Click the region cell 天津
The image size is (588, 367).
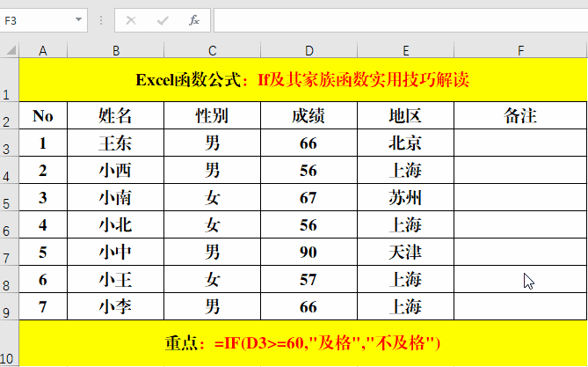[x=406, y=252]
